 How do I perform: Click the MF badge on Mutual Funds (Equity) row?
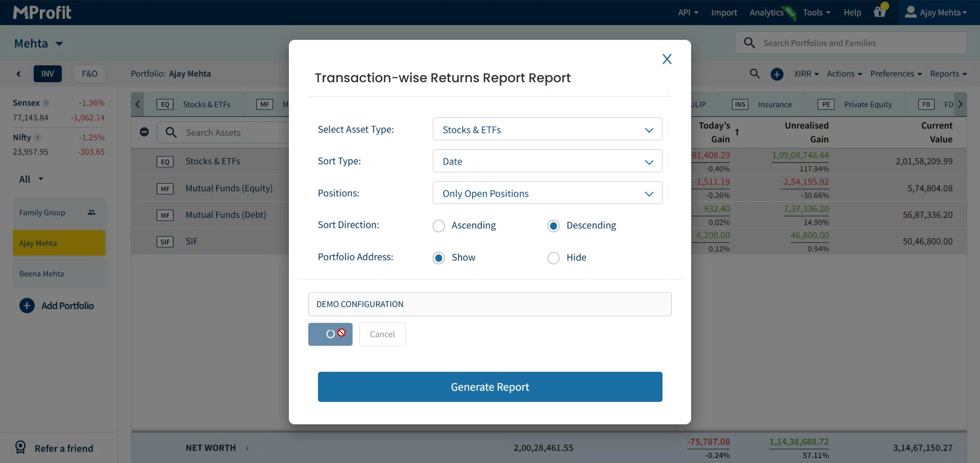(x=165, y=189)
